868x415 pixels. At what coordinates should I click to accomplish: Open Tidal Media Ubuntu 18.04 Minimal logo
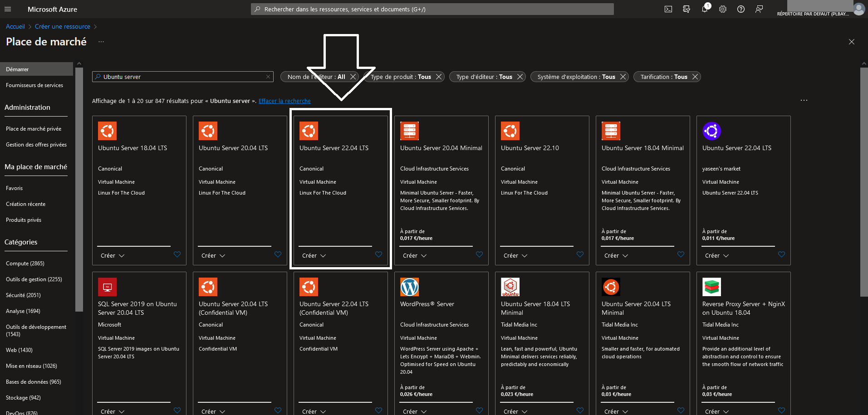pos(510,287)
